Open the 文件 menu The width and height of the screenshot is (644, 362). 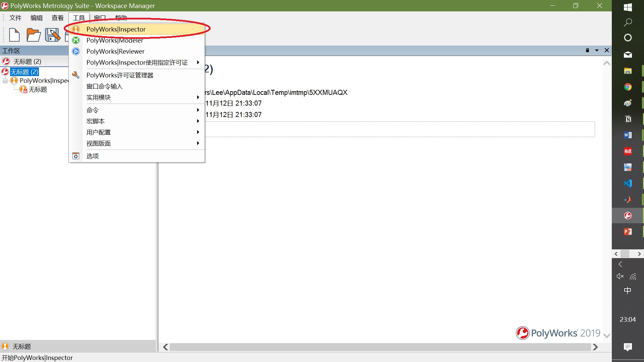tap(15, 18)
